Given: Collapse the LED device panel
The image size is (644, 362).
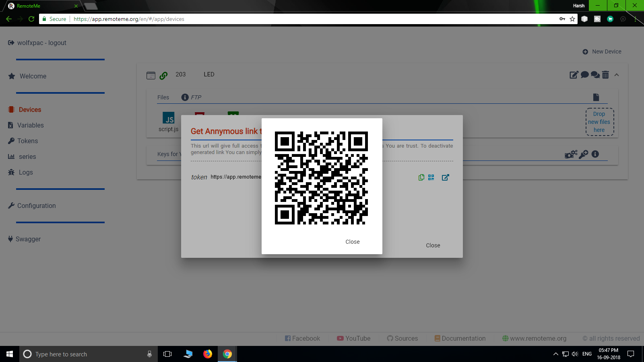Looking at the screenshot, I should coord(617,75).
